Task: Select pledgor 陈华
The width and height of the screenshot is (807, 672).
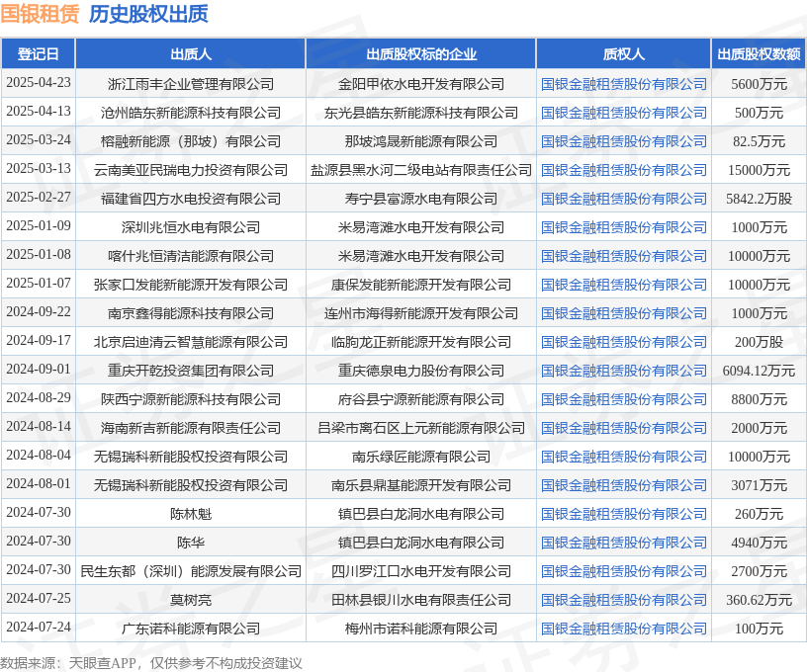Action: click(x=191, y=543)
